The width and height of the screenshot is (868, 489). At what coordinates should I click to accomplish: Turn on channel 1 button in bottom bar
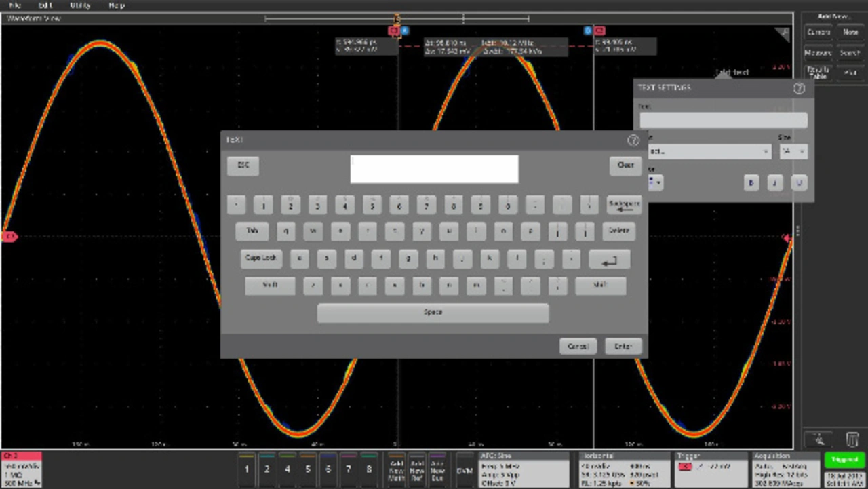[x=247, y=468]
